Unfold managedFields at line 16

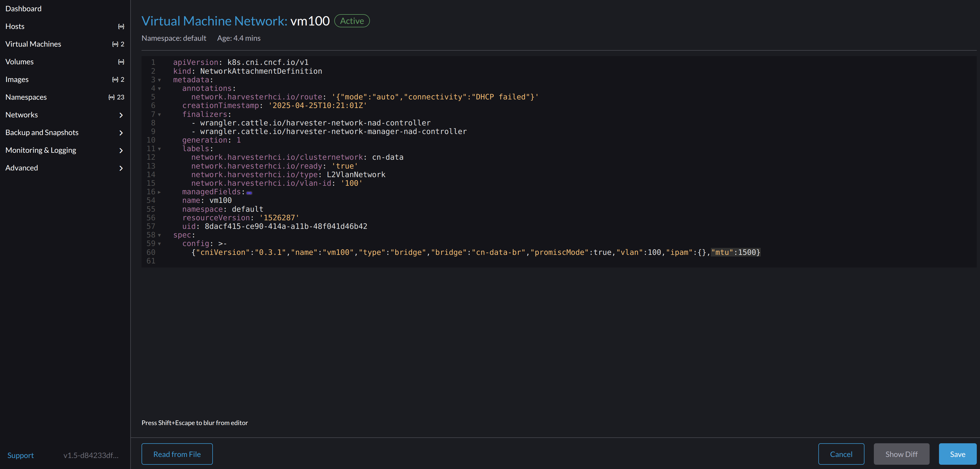pos(159,192)
